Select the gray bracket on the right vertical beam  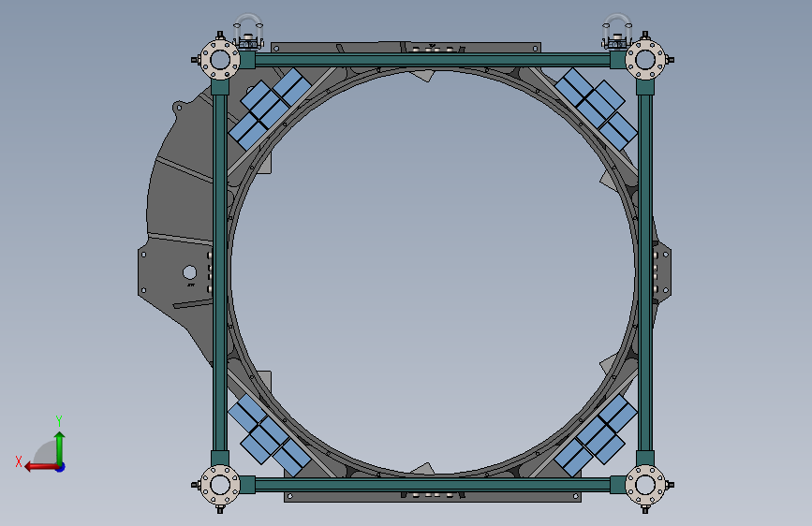tap(662, 272)
